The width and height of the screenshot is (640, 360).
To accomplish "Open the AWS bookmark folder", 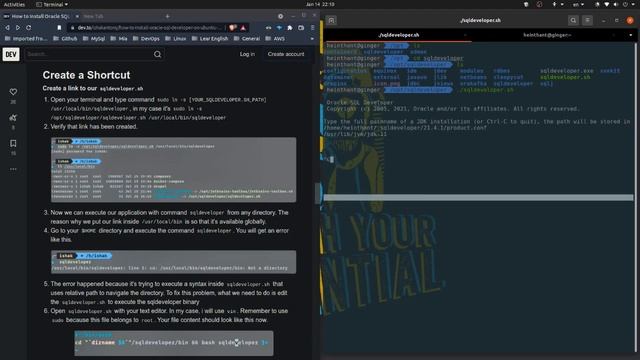I will [276, 39].
